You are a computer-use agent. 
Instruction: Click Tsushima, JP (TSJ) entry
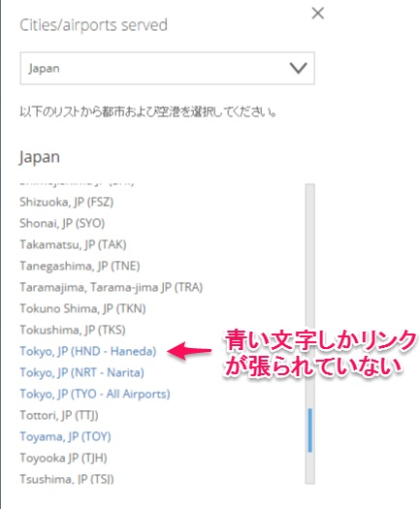pyautogui.click(x=67, y=479)
